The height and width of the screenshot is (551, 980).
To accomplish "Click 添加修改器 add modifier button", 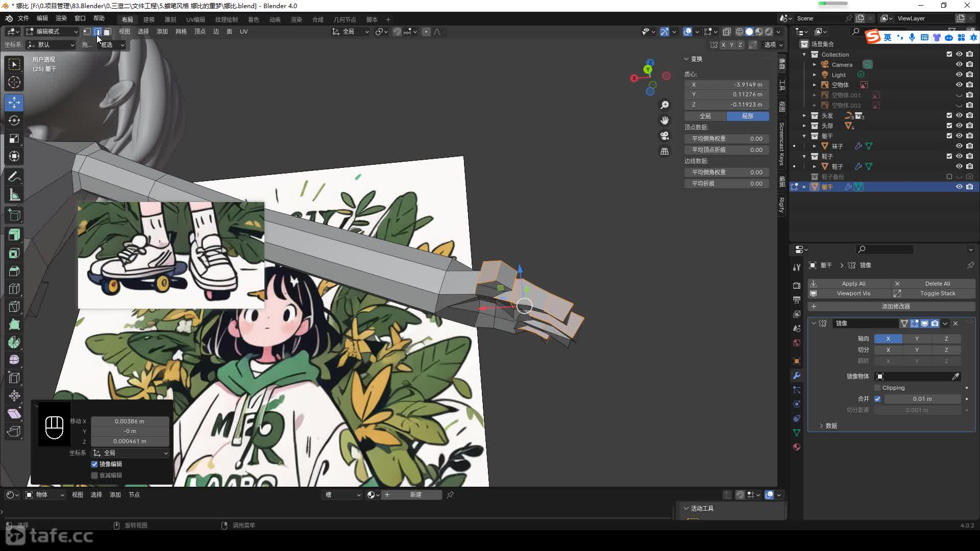I will tap(892, 307).
